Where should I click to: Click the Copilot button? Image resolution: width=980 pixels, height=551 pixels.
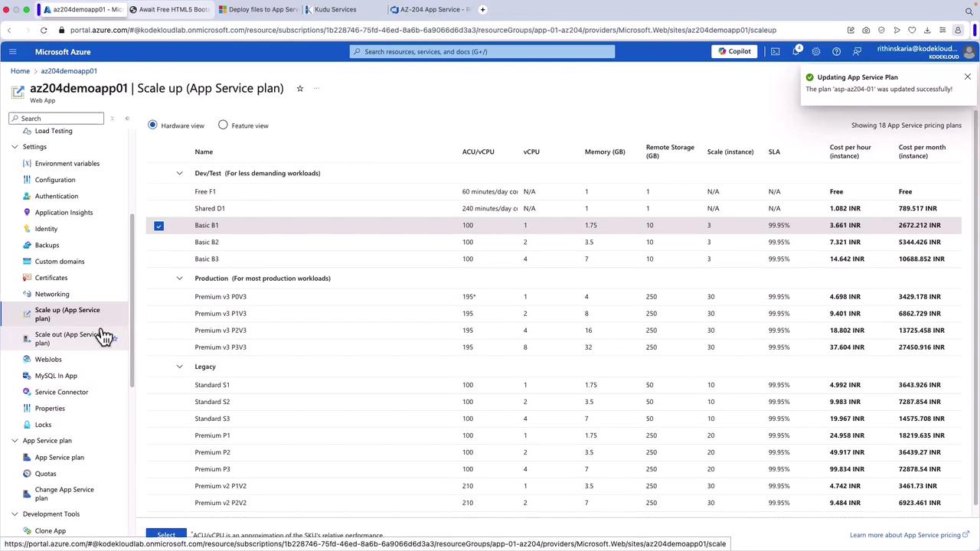click(734, 51)
